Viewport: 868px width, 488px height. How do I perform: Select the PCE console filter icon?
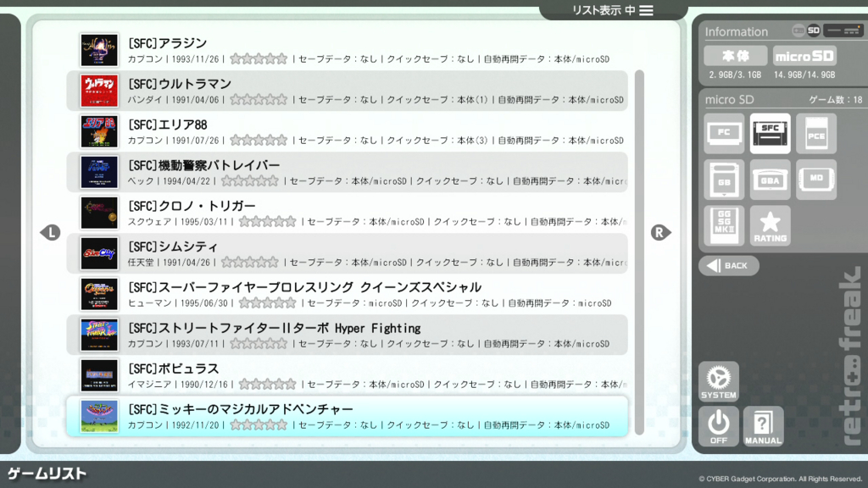point(816,133)
